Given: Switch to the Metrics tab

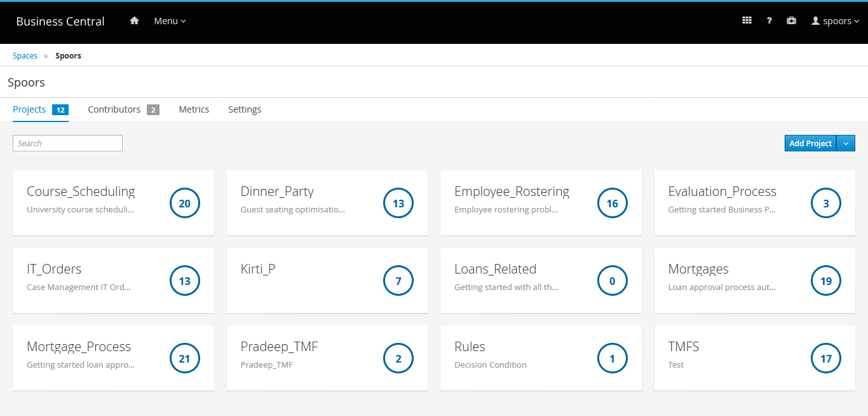Looking at the screenshot, I should 194,109.
